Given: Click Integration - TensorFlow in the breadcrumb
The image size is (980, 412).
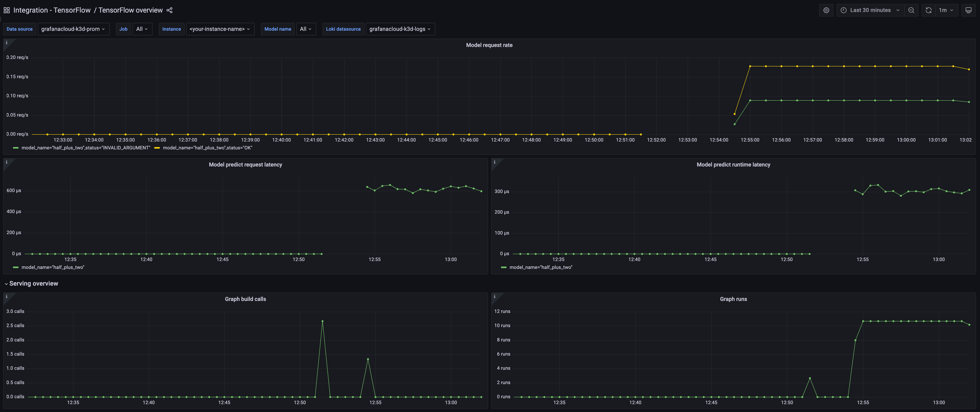Looking at the screenshot, I should [51, 10].
